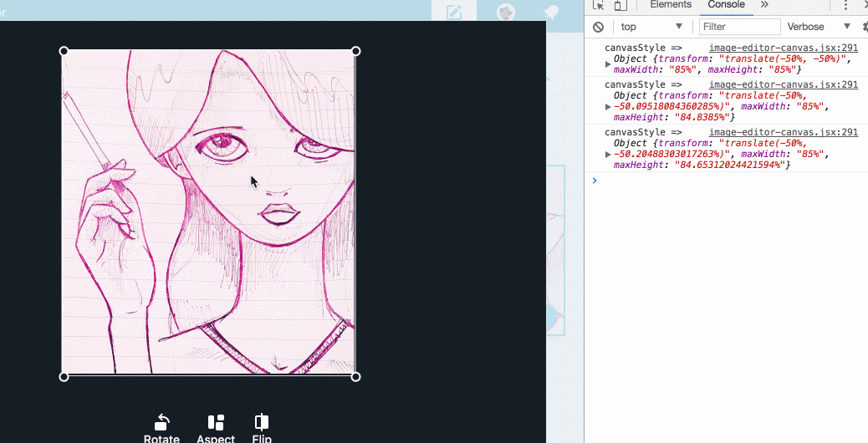This screenshot has width=868, height=443.
Task: Click the console prompt chevron
Action: pos(595,181)
